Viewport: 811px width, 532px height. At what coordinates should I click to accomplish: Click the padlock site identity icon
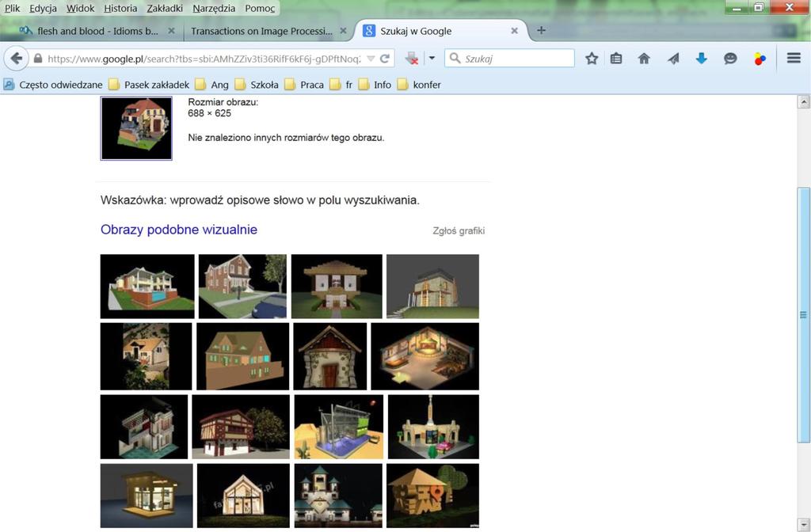38,59
